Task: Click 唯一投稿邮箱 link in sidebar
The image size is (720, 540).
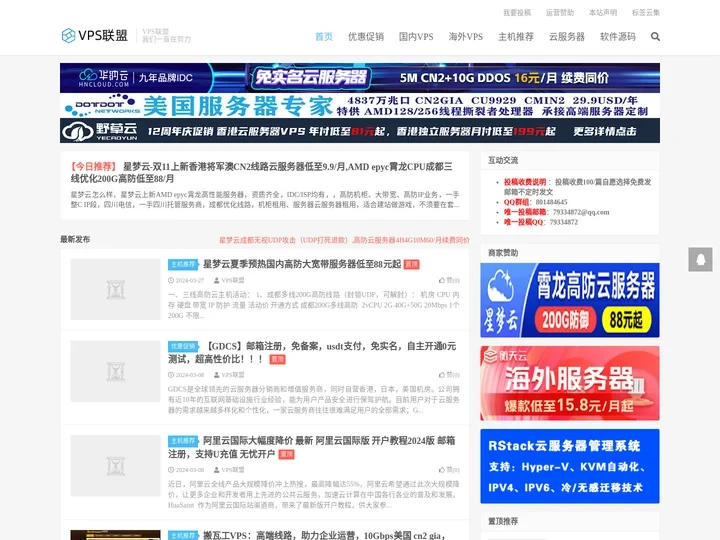Action: [x=525, y=212]
